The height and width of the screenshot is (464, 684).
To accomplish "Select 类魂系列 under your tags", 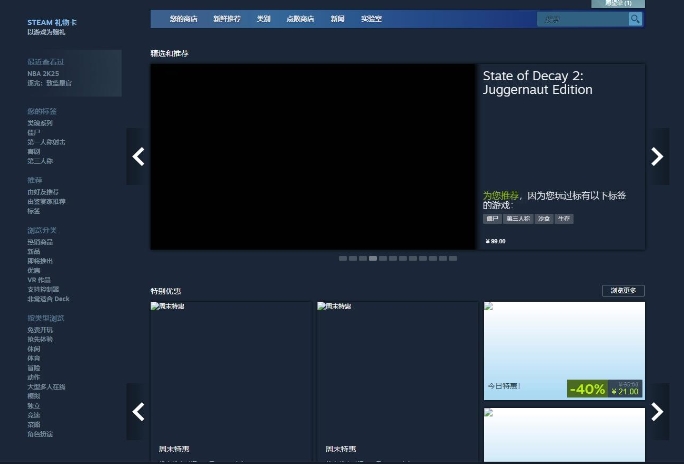I will pos(40,123).
